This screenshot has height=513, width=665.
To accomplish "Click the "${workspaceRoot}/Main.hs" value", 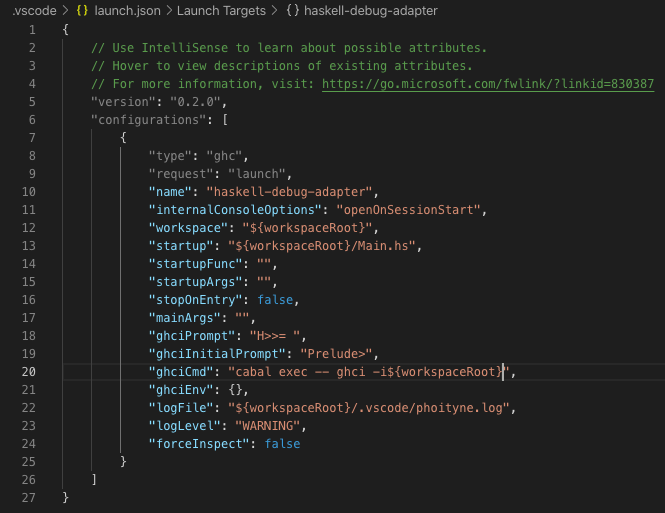I will (x=322, y=246).
